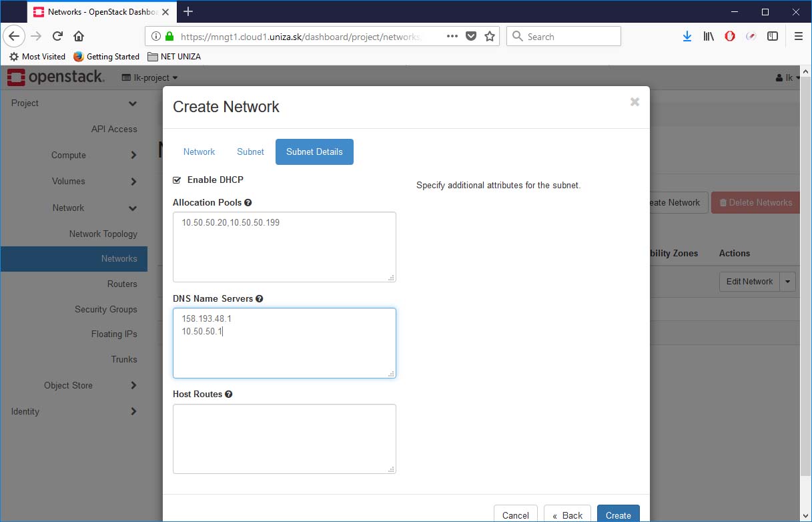Open the Getting Started bookmark
The width and height of the screenshot is (812, 522).
[106, 57]
